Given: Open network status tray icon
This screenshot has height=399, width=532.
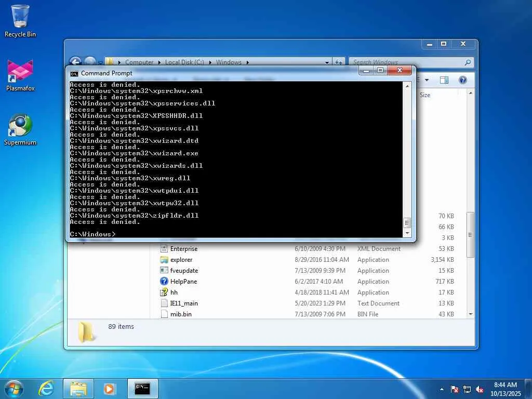Looking at the screenshot, I should pos(467,389).
